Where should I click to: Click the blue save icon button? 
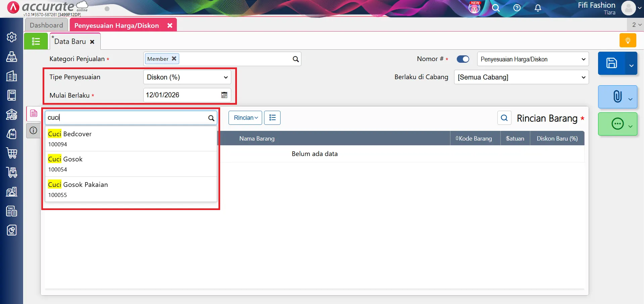coord(611,63)
